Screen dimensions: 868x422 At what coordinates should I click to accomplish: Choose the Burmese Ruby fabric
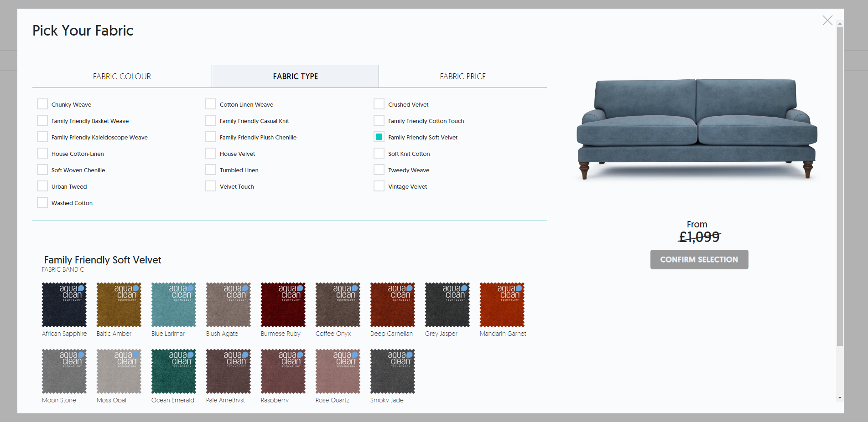[283, 305]
